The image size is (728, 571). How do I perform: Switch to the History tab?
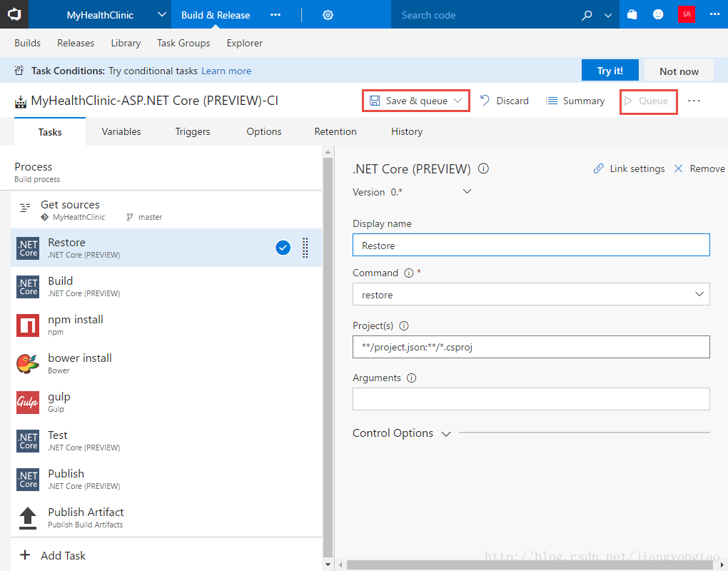407,132
